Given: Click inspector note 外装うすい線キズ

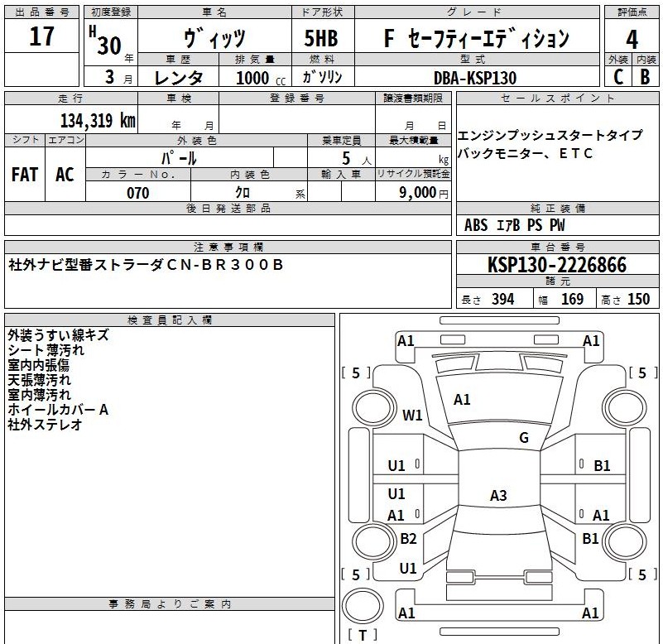Looking at the screenshot, I should click(x=58, y=335).
